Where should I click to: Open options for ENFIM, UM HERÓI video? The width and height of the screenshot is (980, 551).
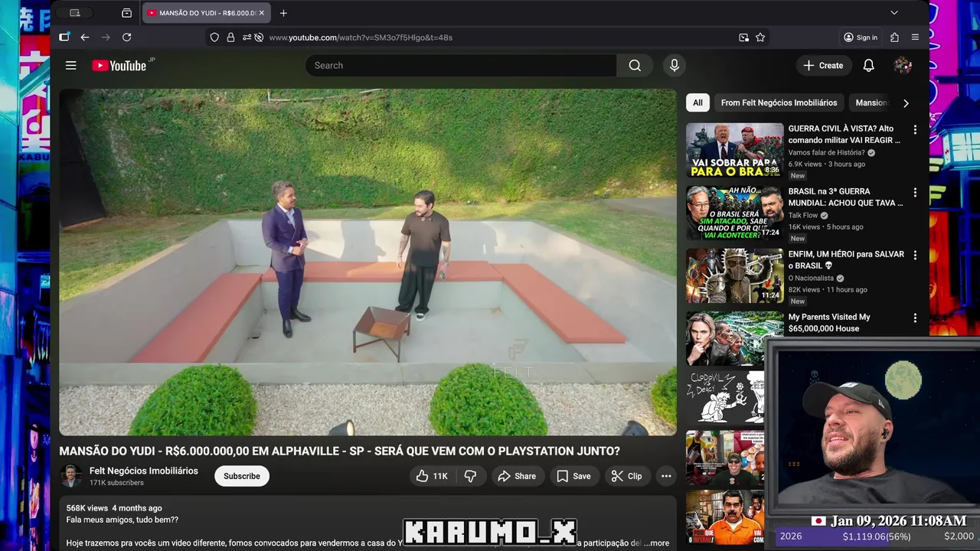(x=915, y=256)
